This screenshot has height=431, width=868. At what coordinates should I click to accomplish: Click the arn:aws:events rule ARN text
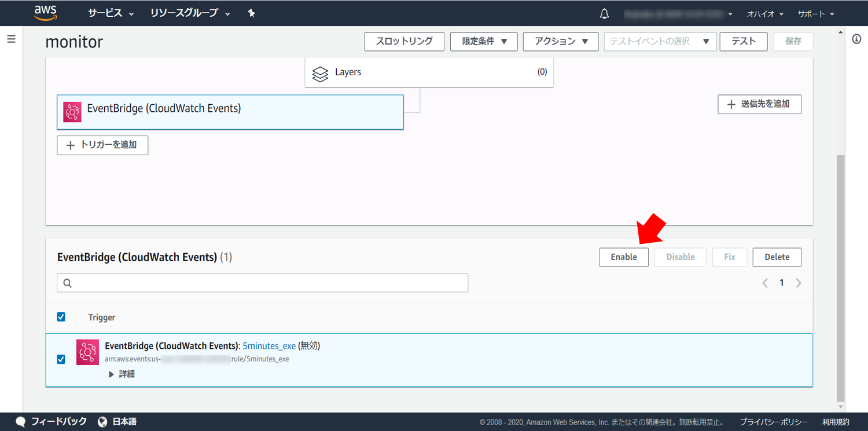click(197, 359)
